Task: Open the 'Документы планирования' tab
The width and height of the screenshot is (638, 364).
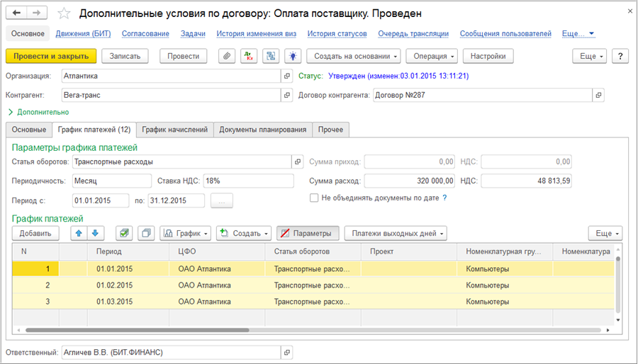Action: click(262, 130)
